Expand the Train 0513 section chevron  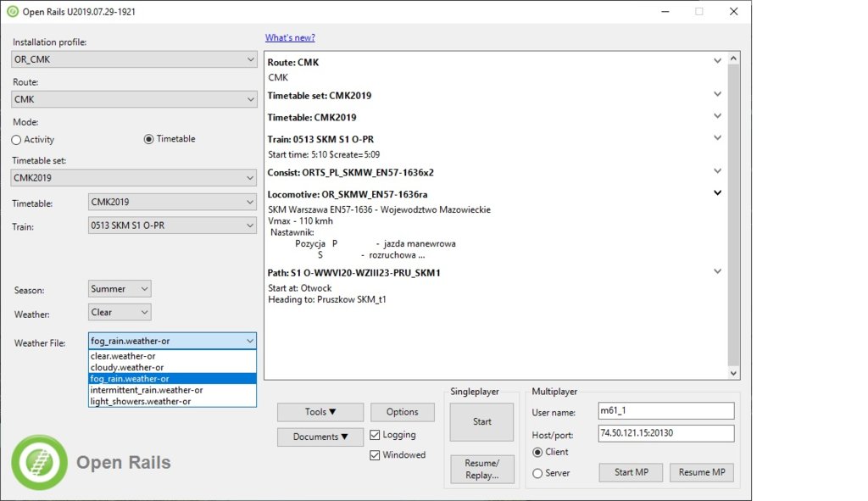(x=717, y=137)
